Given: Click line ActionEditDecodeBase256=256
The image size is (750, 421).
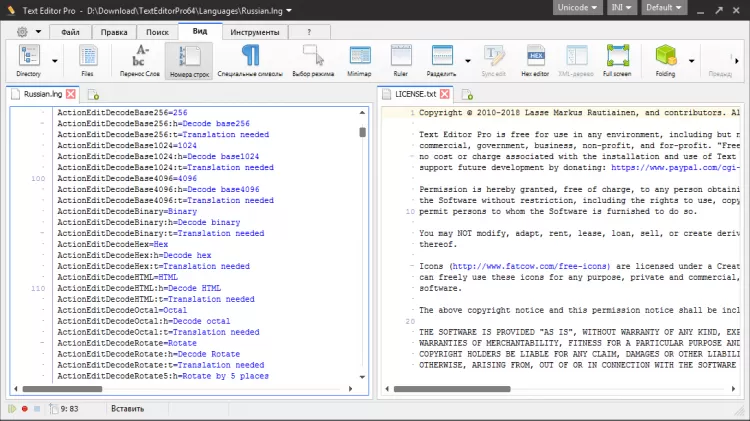Looking at the screenshot, I should click(122, 112).
